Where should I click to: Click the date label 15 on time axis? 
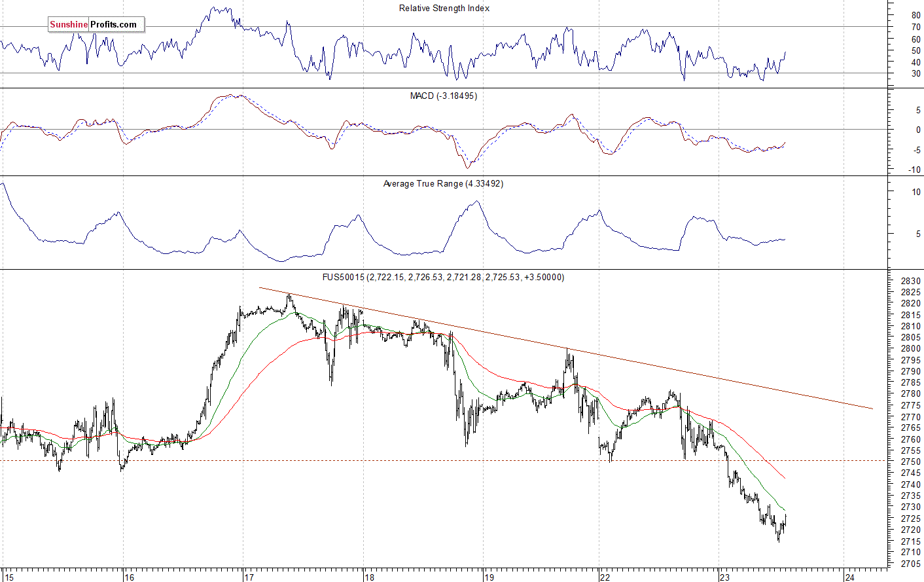pyautogui.click(x=8, y=577)
